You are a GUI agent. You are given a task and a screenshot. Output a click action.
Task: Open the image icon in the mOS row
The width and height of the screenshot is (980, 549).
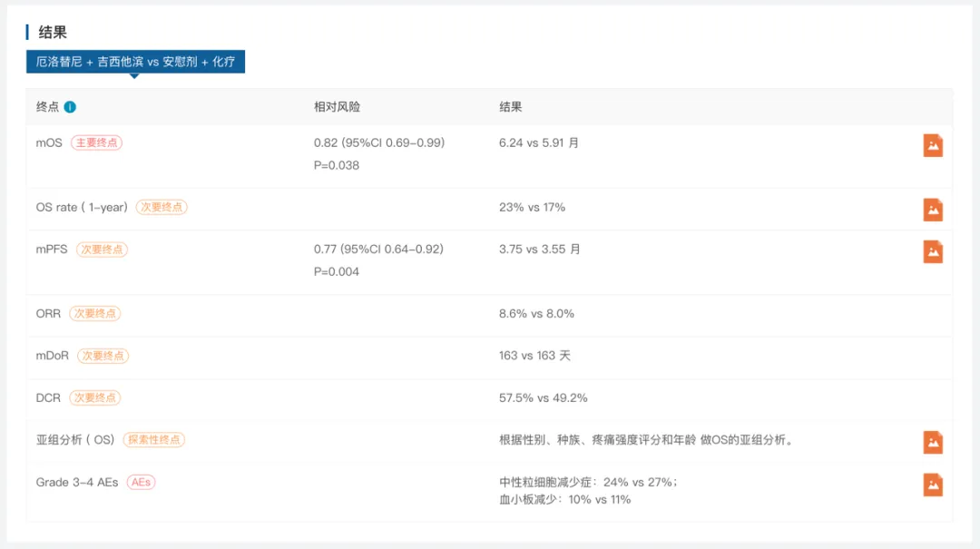click(x=933, y=145)
